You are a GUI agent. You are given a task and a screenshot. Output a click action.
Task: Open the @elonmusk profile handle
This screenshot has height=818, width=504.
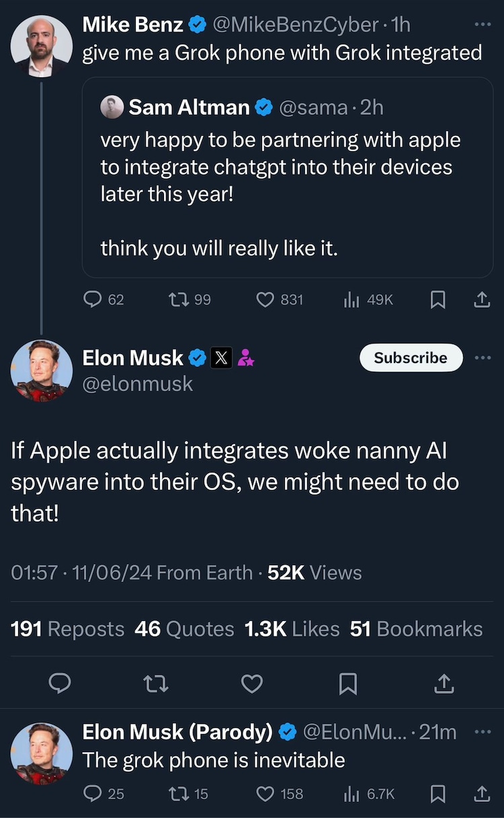coord(137,384)
